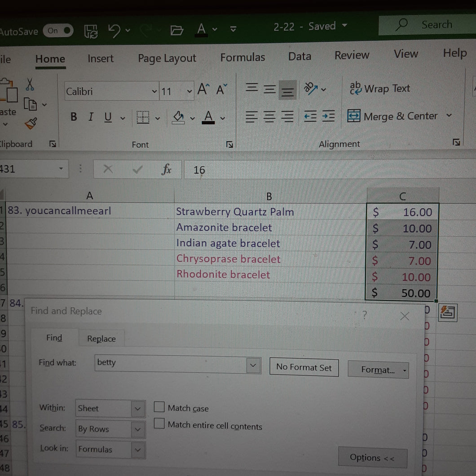The image size is (476, 476).
Task: Click the Open folder icon
Action: (176, 30)
